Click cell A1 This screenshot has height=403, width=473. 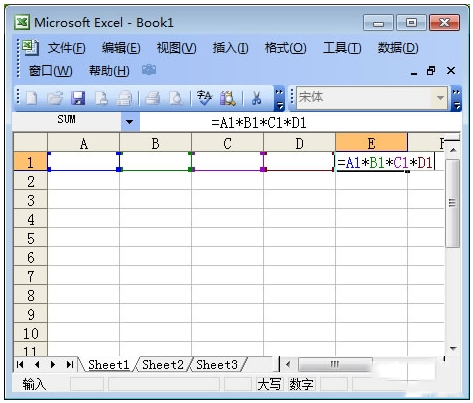click(83, 162)
